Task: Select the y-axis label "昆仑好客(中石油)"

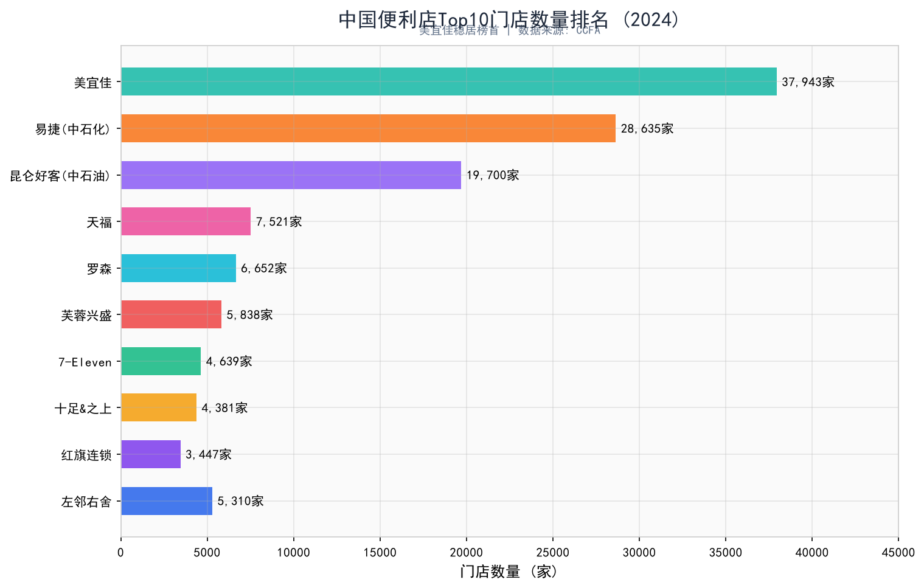Action: tap(61, 176)
